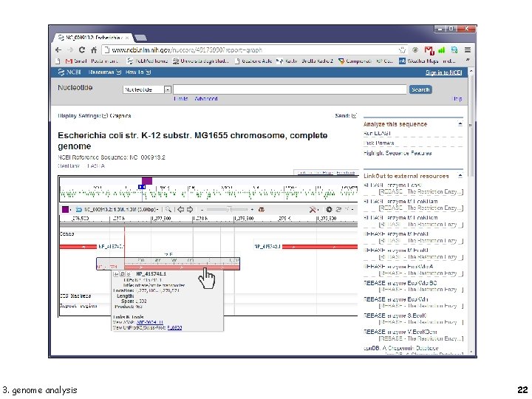
Task: Select the NC_000913.2 Escherichia browser tab
Action: pyautogui.click(x=92, y=38)
